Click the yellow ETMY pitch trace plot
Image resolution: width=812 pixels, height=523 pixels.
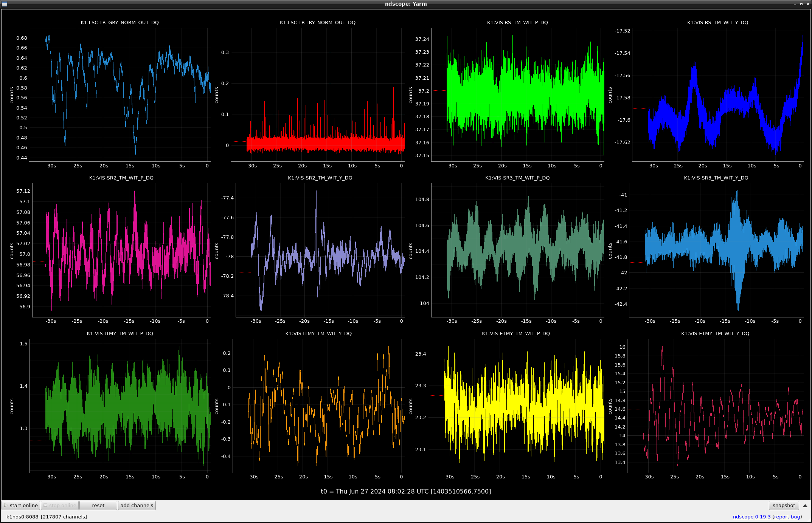(x=516, y=405)
